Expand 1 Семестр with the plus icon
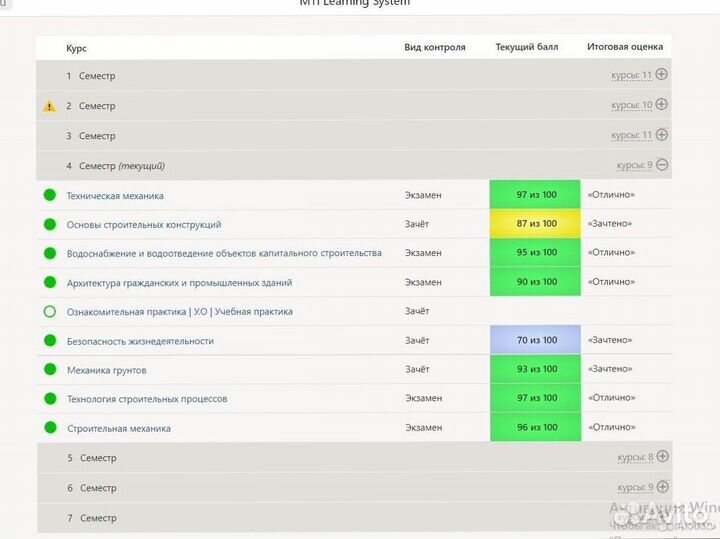This screenshot has height=539, width=720. pos(661,75)
